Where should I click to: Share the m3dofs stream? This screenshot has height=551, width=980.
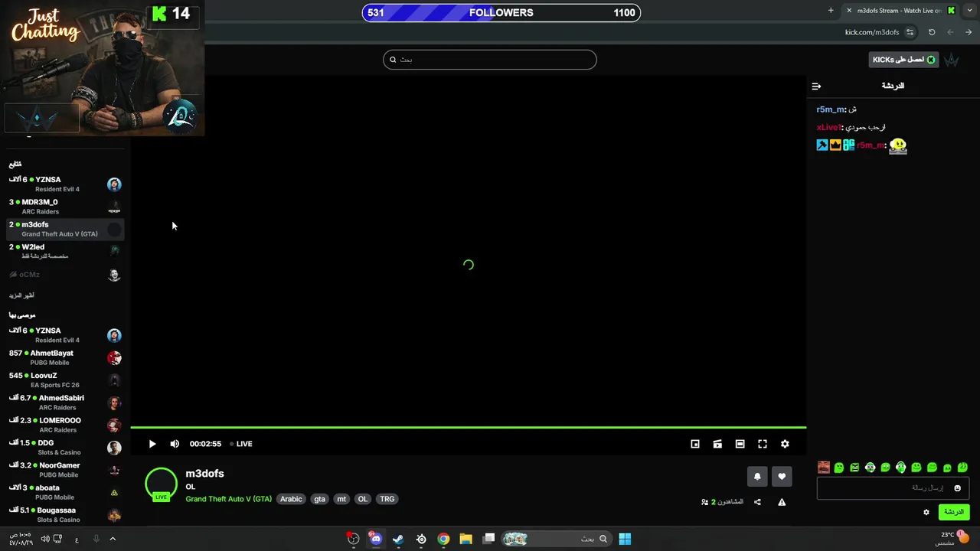pyautogui.click(x=757, y=502)
